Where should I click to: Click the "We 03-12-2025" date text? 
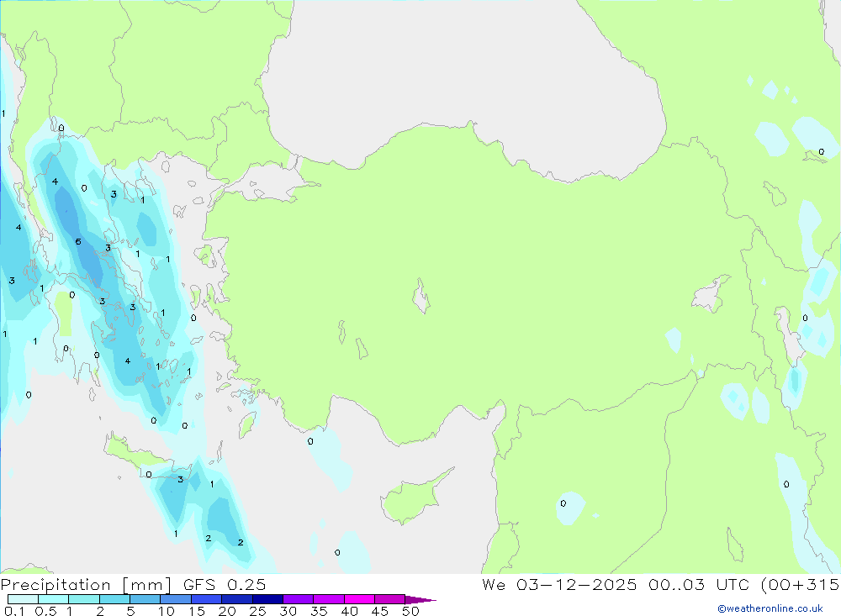(x=559, y=584)
